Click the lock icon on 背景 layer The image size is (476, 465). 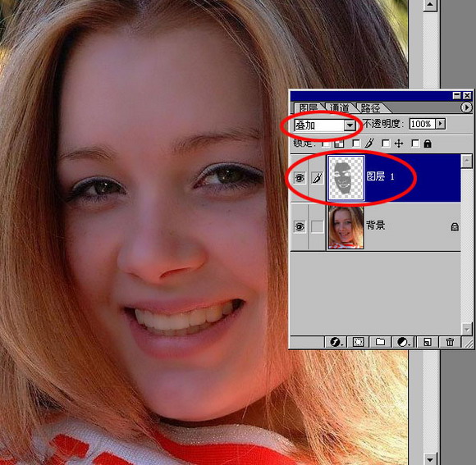coord(455,227)
